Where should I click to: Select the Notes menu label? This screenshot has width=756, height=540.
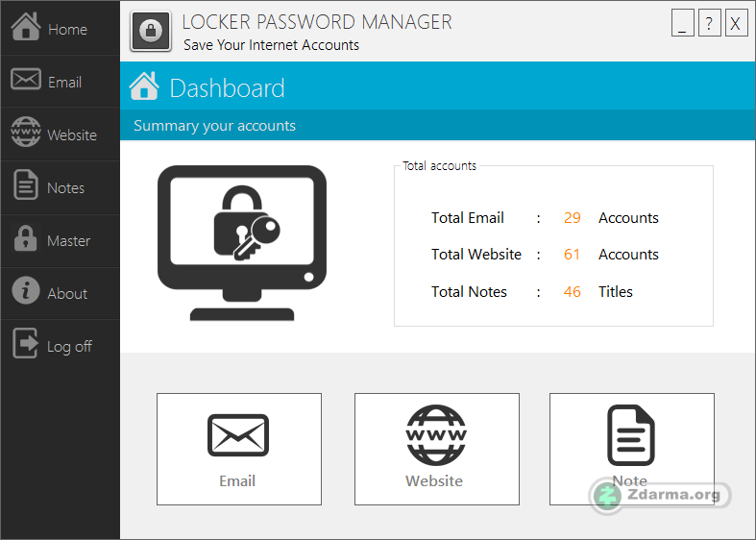(x=65, y=188)
